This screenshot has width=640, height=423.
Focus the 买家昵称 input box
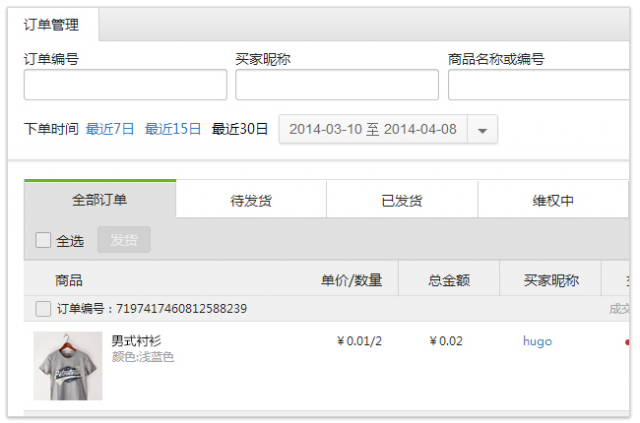click(337, 85)
